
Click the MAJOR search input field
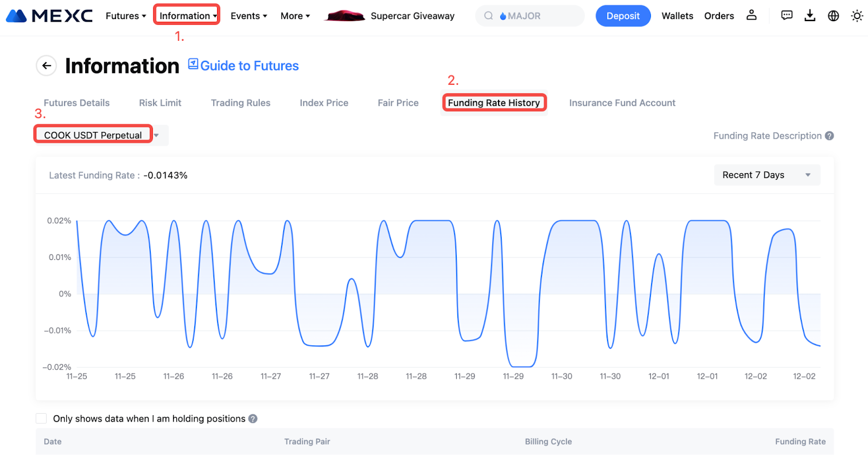(x=529, y=16)
